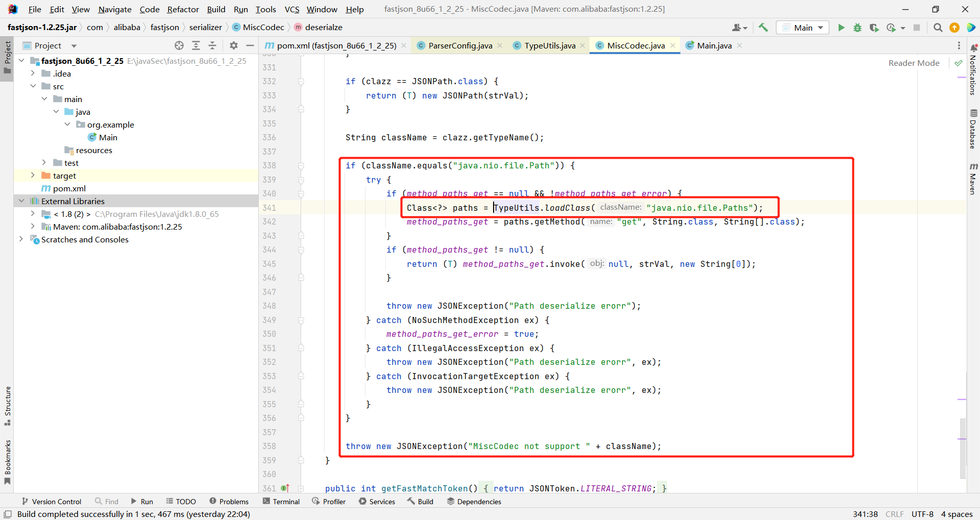Open the Version Control tool window
Viewport: 980px width, 520px height.
[52, 502]
